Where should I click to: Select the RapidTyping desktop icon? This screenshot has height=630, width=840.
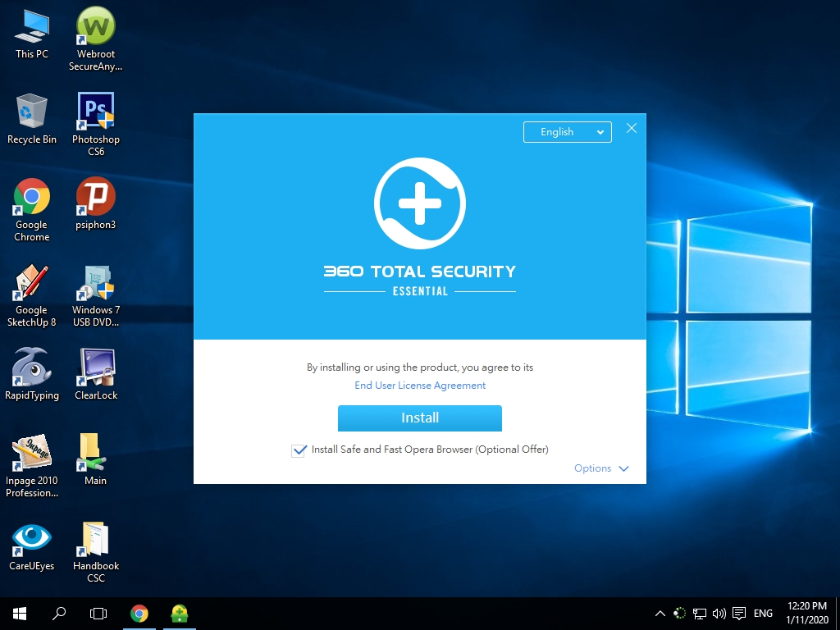coord(32,374)
